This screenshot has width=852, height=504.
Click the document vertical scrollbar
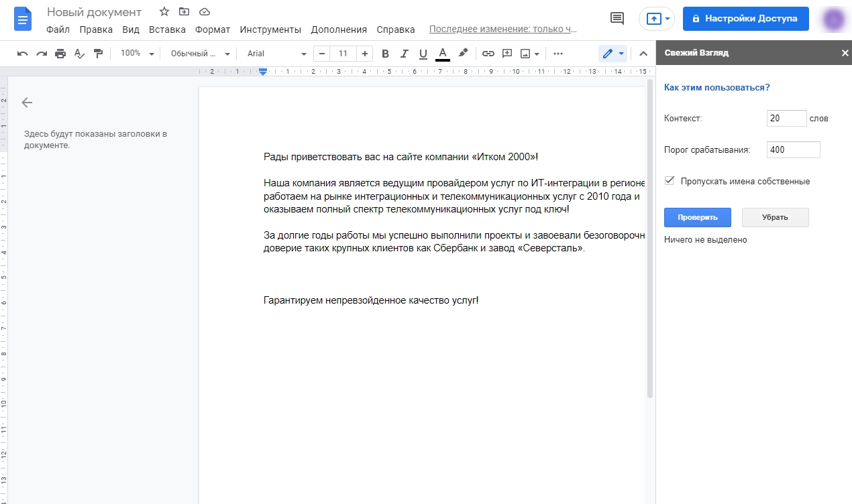(649, 238)
